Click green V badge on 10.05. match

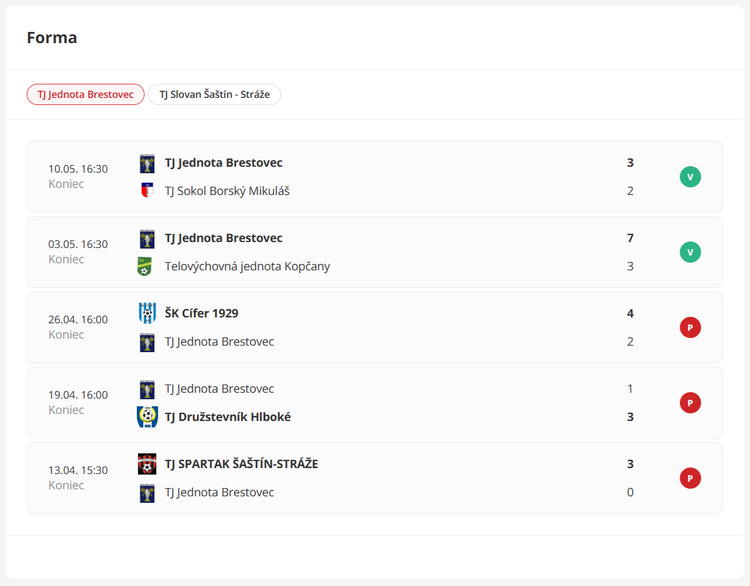tap(690, 177)
